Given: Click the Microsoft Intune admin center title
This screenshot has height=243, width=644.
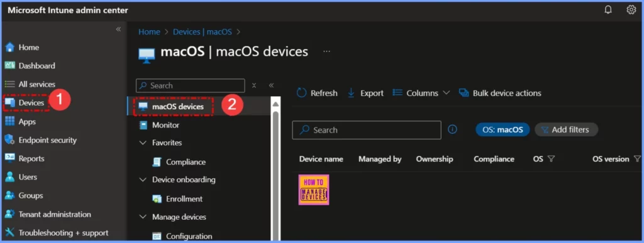Looking at the screenshot, I should tap(68, 10).
